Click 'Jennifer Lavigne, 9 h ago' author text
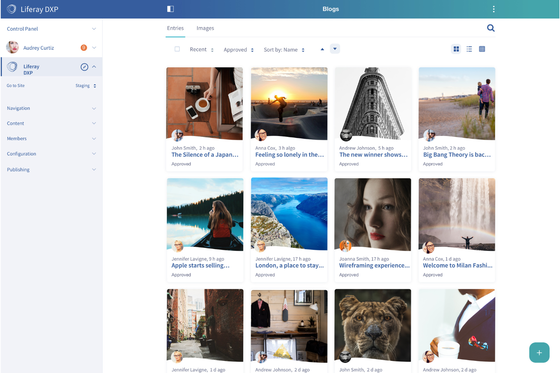 tap(198, 259)
